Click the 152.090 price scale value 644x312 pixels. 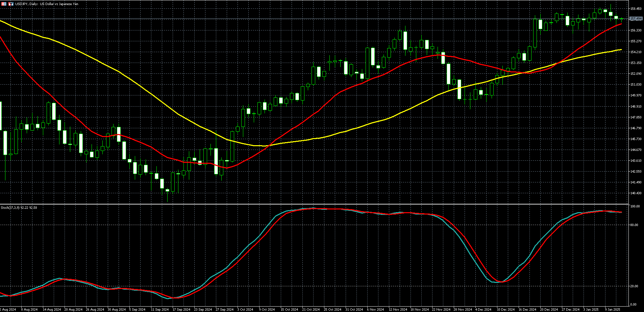coord(636,74)
